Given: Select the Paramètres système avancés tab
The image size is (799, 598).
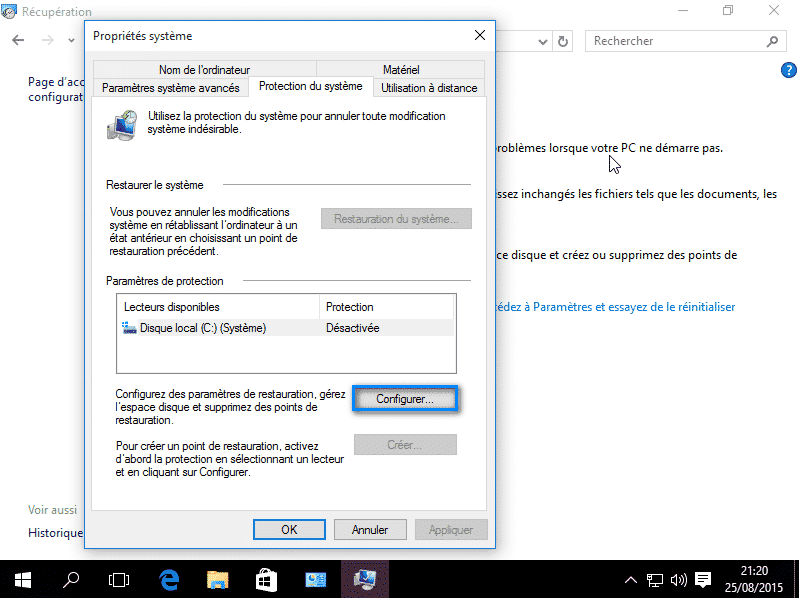Looking at the screenshot, I should 170,88.
